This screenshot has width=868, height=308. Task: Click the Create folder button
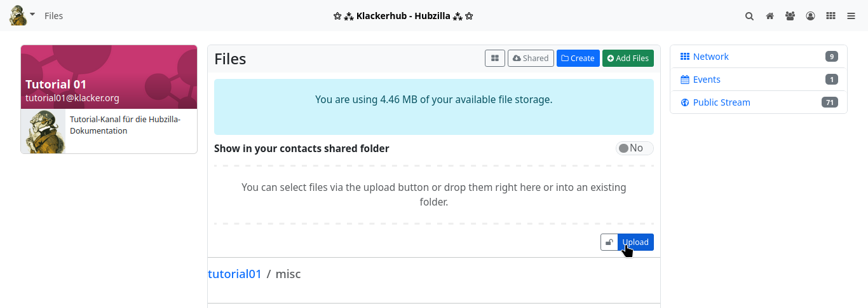578,58
